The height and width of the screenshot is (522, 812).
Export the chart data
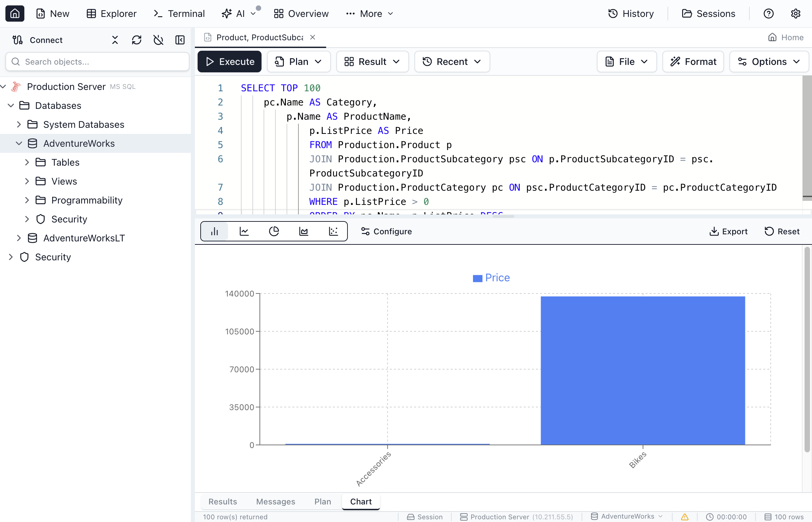tap(728, 231)
